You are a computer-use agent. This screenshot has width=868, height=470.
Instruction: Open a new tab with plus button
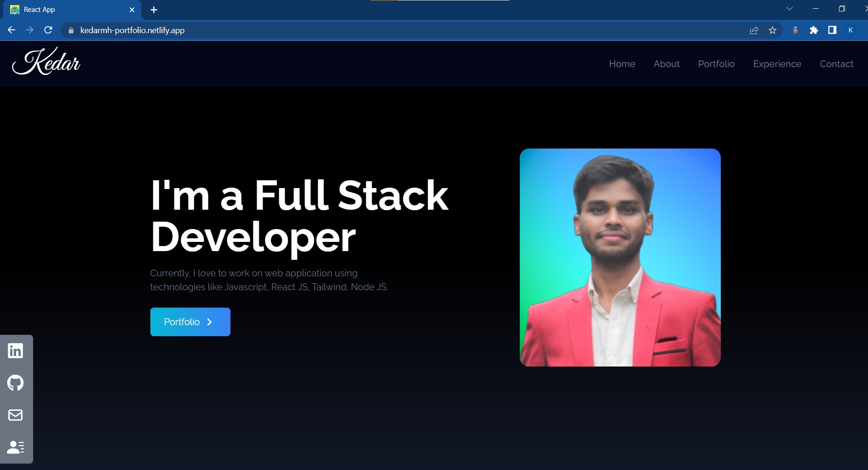(154, 10)
